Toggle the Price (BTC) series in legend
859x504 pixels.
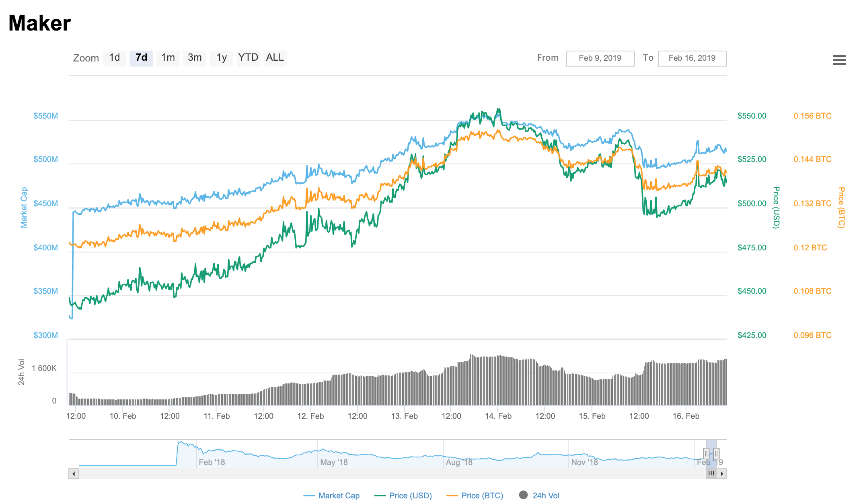click(475, 496)
